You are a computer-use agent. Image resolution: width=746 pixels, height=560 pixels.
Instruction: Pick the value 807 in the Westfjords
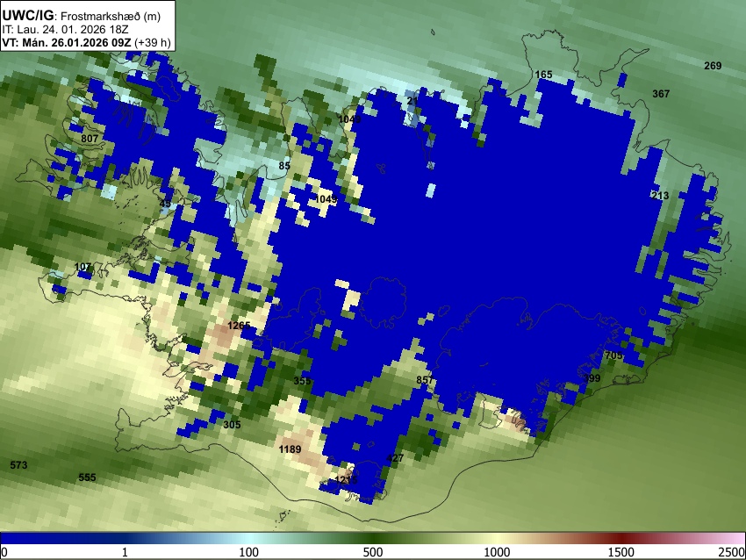pos(90,139)
